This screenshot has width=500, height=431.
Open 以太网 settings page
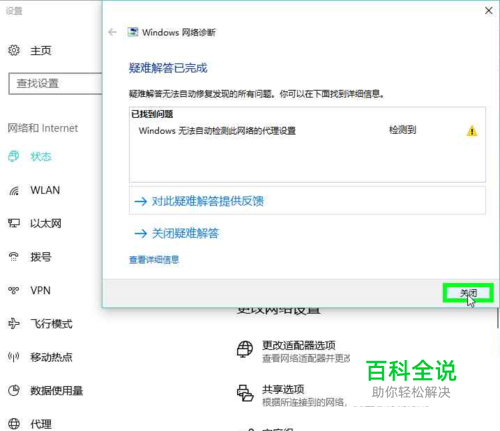pos(46,223)
